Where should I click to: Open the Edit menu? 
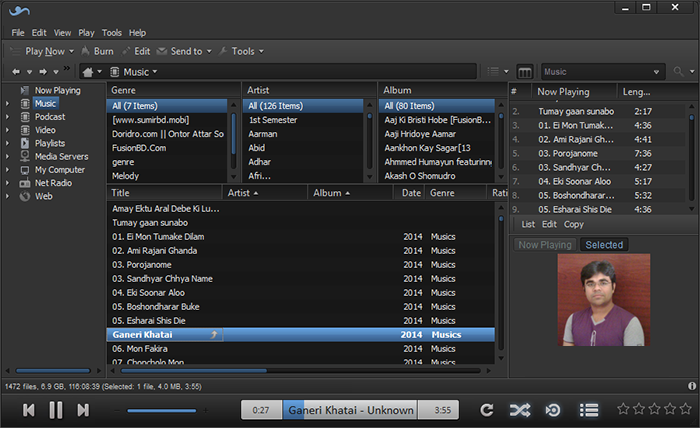tap(39, 33)
